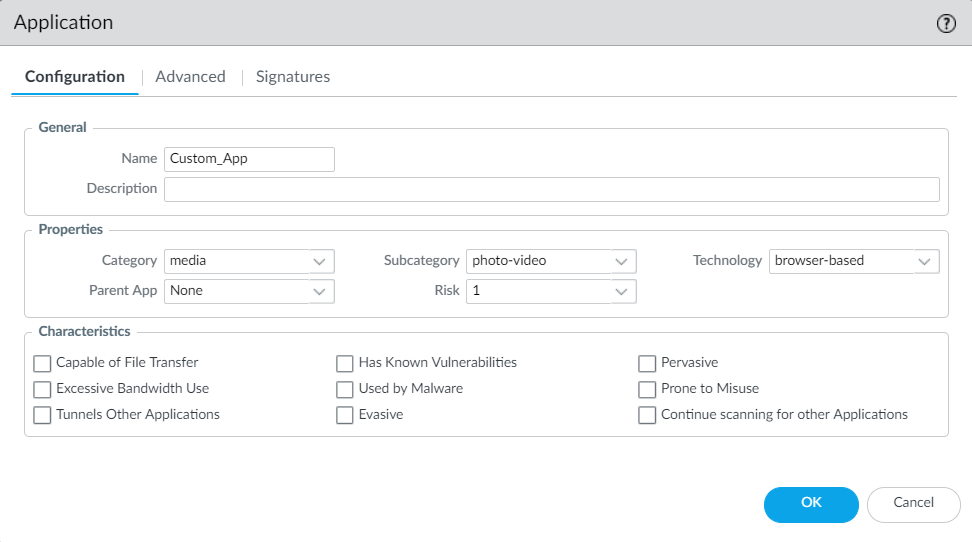Toggle Tunnels Other Applications checkbox
This screenshot has height=542, width=972.
(x=42, y=415)
